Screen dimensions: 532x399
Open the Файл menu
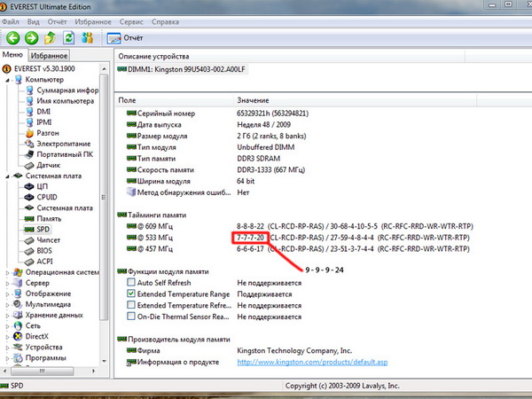(11, 21)
